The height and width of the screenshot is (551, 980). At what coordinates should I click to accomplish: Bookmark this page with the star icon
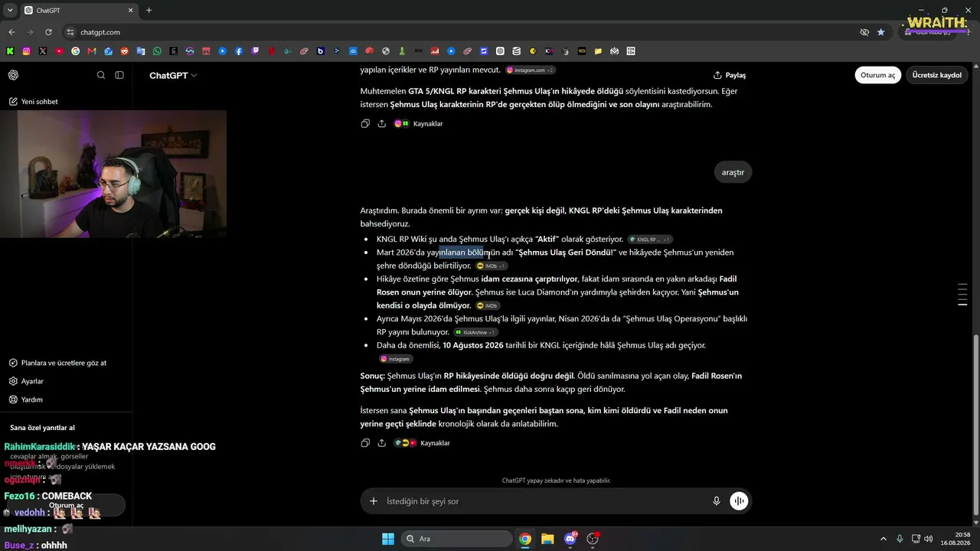click(x=881, y=32)
